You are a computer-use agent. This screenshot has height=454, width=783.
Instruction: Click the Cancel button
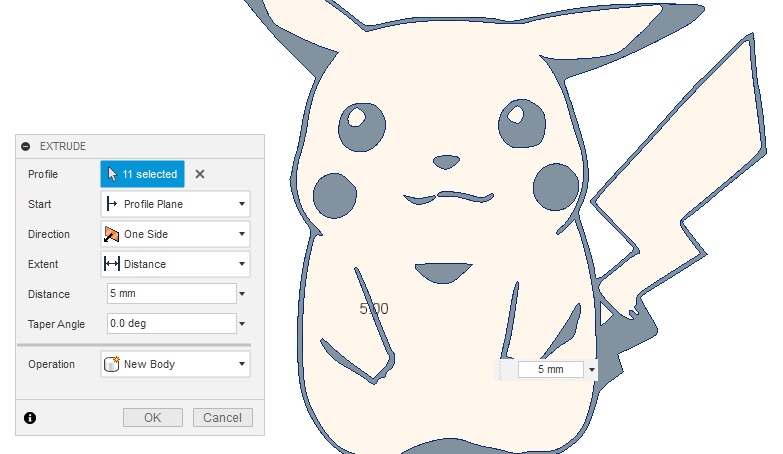[x=223, y=418]
